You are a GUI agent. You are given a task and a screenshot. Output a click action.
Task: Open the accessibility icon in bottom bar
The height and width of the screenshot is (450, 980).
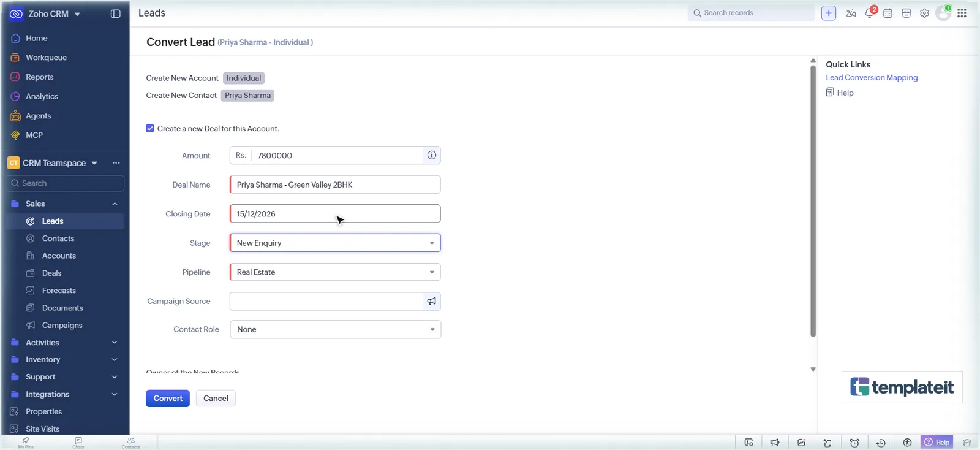[907, 443]
